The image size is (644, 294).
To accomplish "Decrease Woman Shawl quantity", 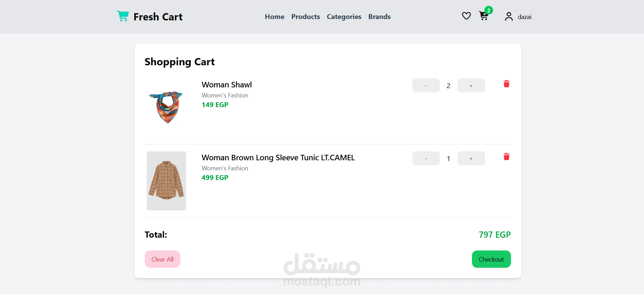I will click(x=426, y=86).
